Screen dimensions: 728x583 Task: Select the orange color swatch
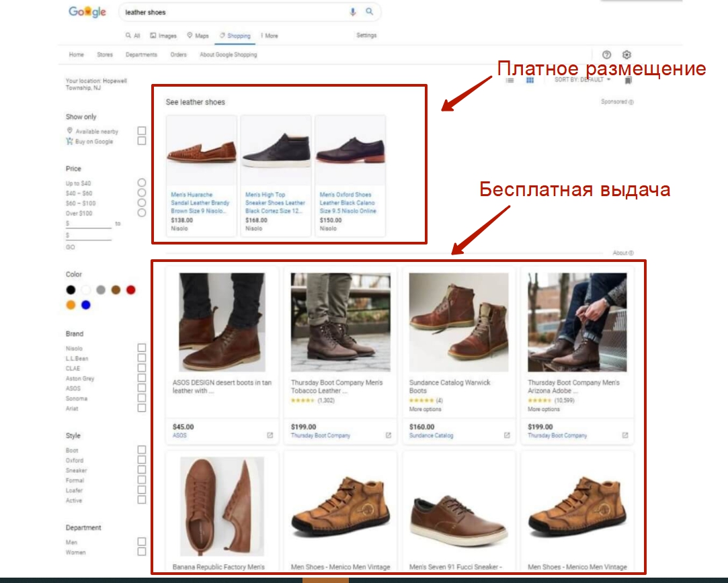click(71, 305)
